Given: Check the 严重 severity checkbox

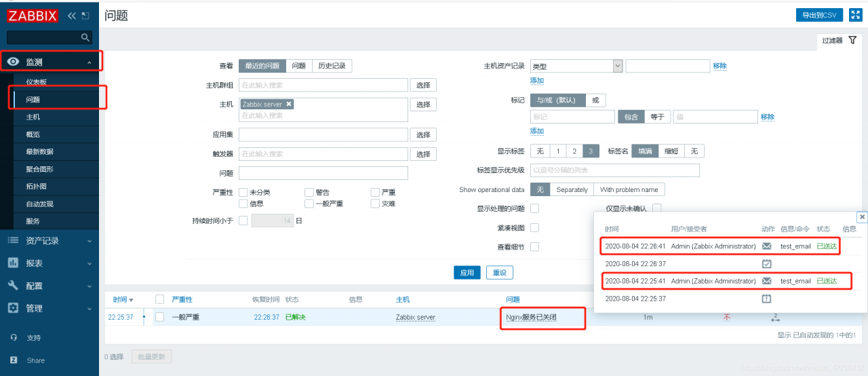Looking at the screenshot, I should [376, 193].
